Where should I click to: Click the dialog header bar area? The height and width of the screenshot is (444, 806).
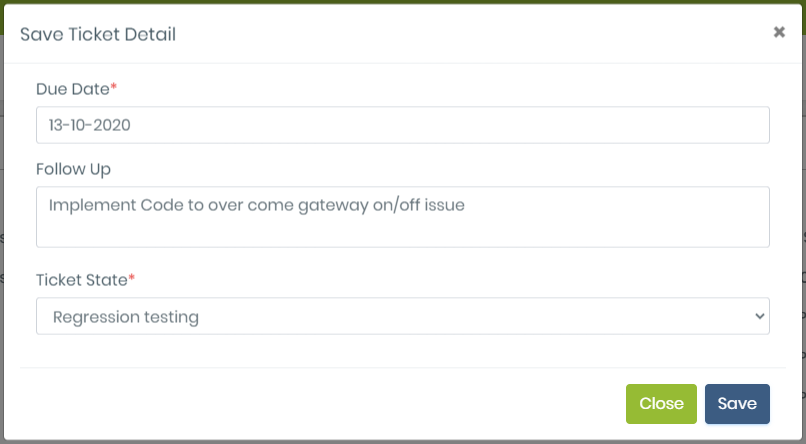click(450, 34)
